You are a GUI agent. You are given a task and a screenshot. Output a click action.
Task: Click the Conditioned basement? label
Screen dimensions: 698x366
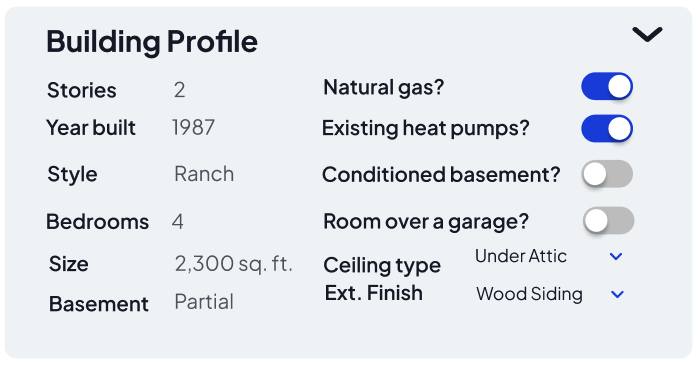tap(441, 175)
